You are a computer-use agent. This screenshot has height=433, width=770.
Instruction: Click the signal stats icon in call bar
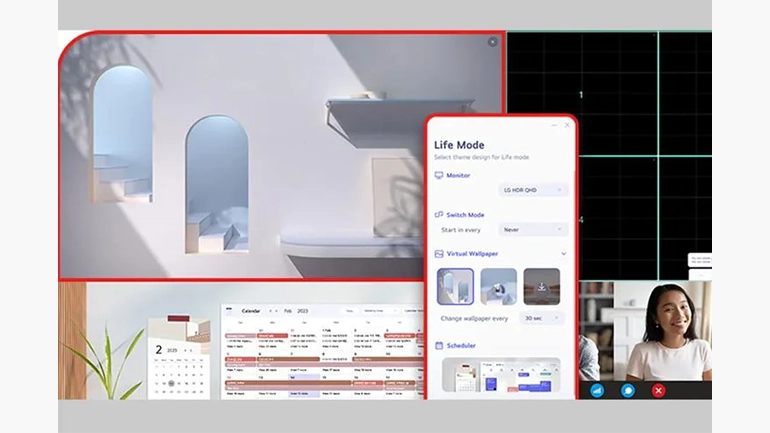(597, 390)
